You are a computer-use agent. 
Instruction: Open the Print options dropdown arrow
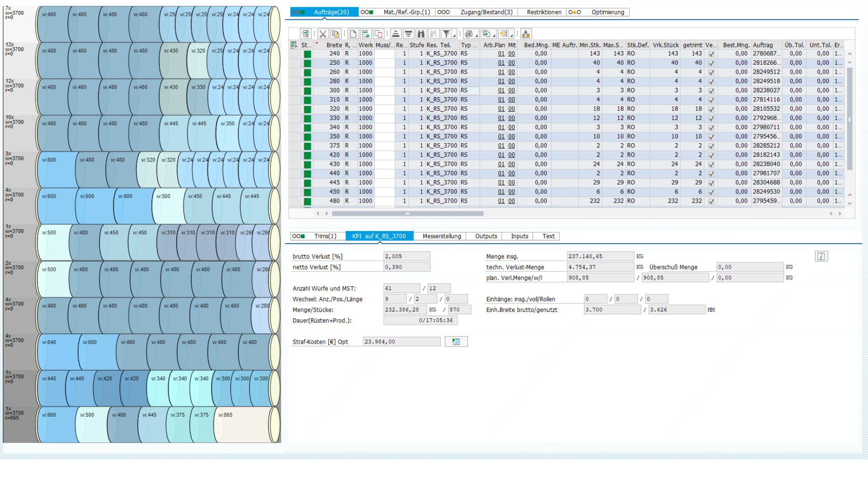(476, 35)
